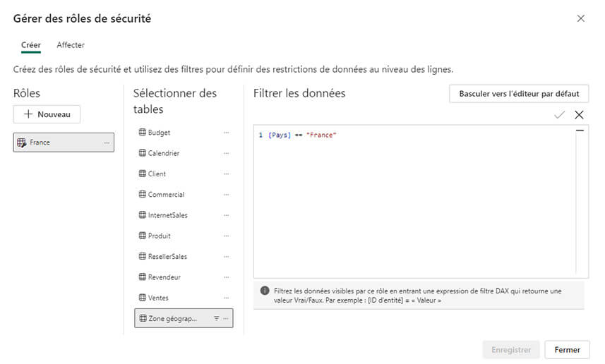Open more options for the Revendeur table
This screenshot has height=364, width=605.
tap(226, 277)
